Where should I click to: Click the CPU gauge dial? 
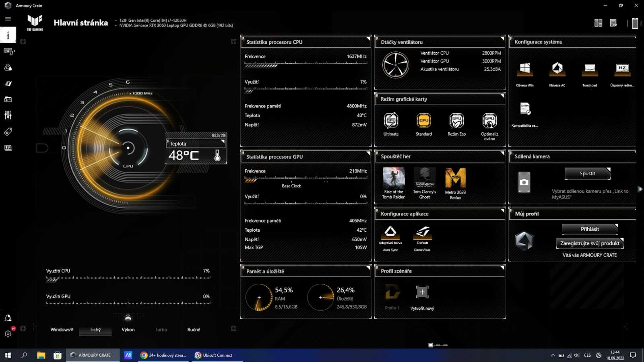tap(128, 148)
